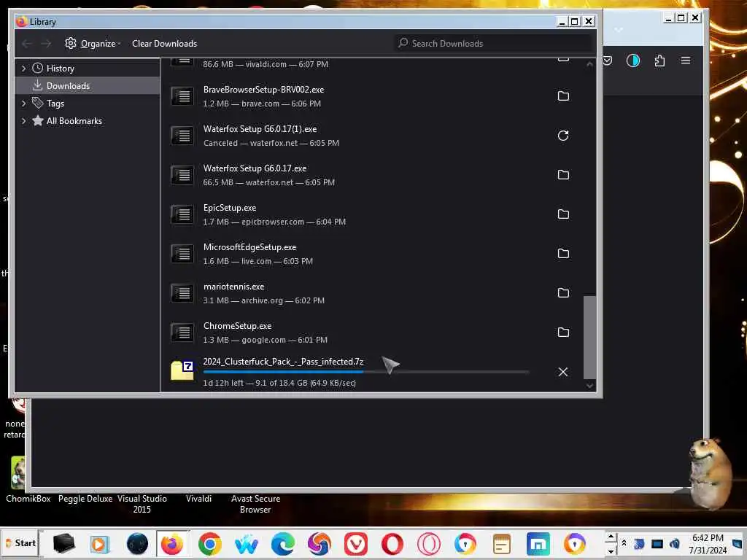Open folder containing mariotennis.exe
The width and height of the screenshot is (747, 560).
tap(563, 293)
